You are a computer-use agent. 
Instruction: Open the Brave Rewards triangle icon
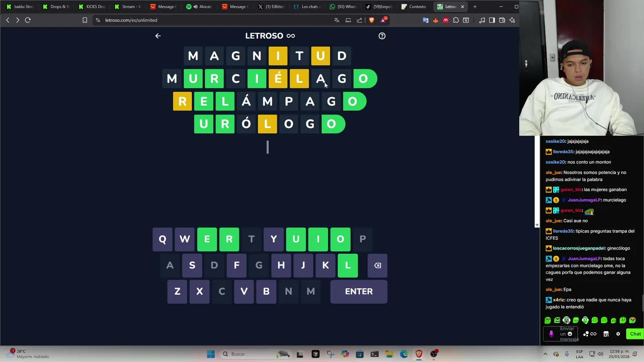coord(384,20)
